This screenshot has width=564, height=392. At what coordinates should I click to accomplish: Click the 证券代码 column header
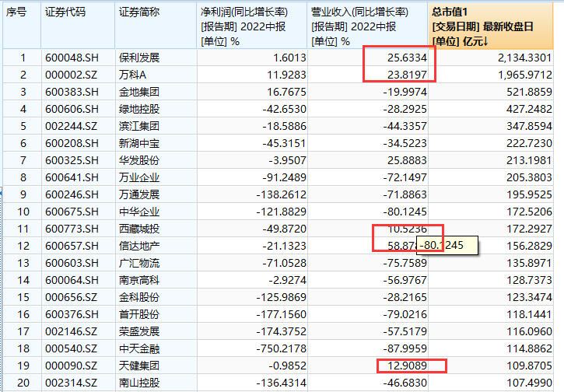coord(78,26)
